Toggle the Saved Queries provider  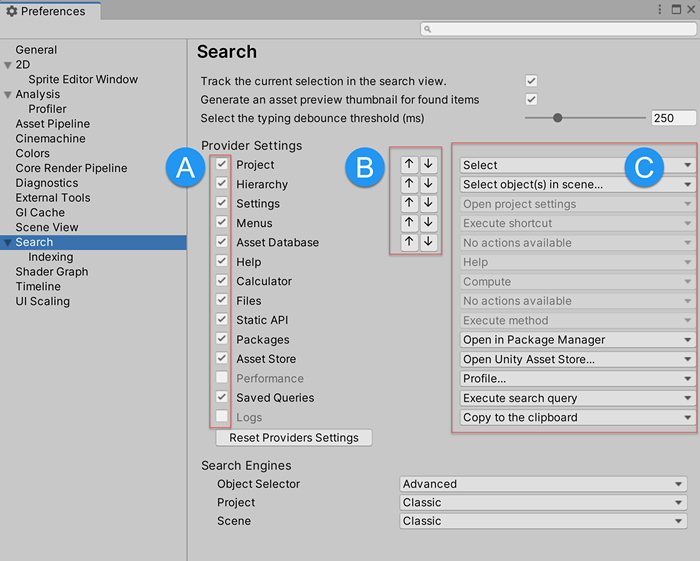(x=222, y=397)
